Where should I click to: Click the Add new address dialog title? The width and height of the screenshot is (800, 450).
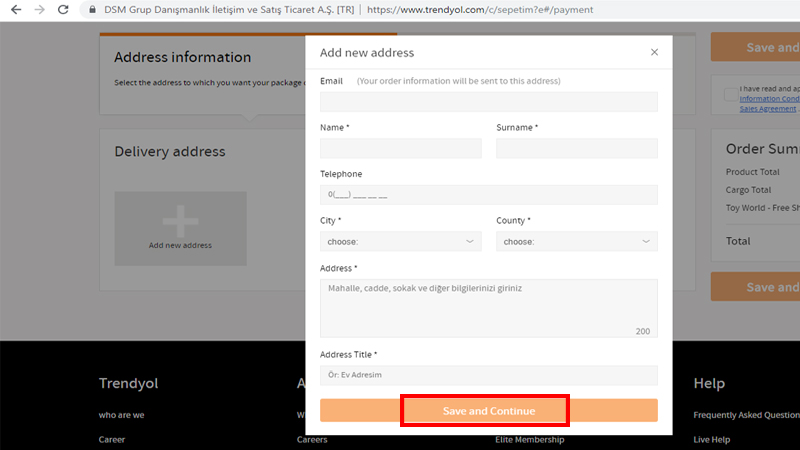tap(367, 53)
